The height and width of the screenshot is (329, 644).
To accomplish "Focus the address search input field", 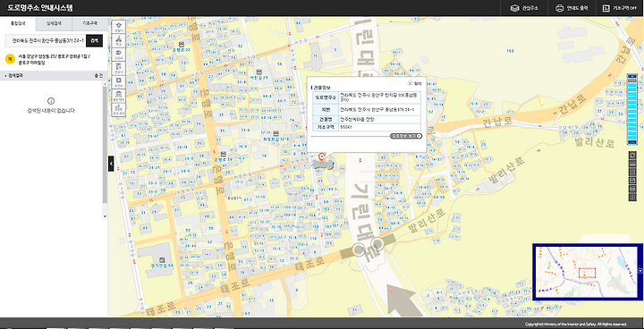I will click(x=46, y=40).
